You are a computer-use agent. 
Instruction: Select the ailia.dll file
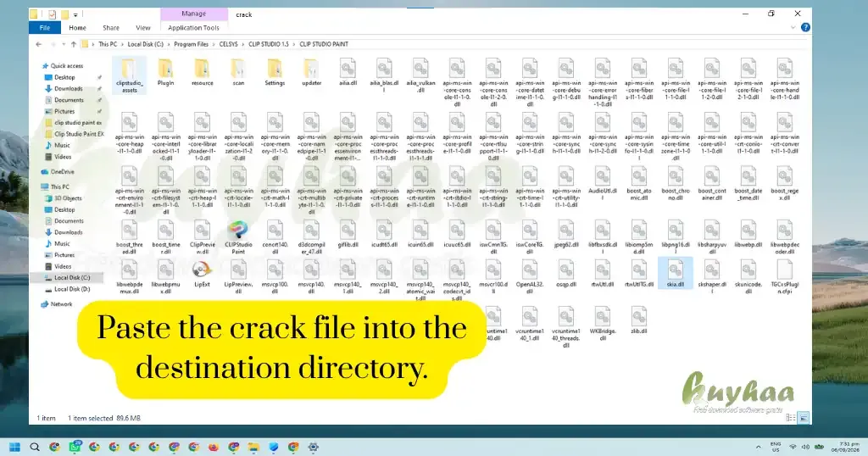pos(348,73)
